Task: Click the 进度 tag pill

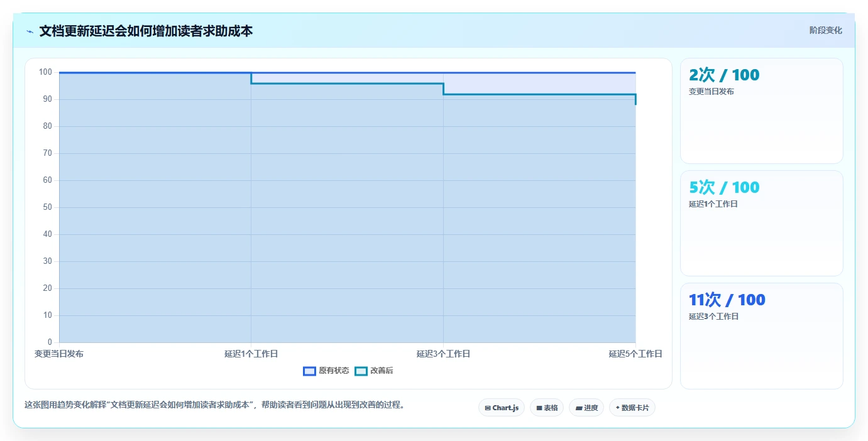Action: click(586, 408)
